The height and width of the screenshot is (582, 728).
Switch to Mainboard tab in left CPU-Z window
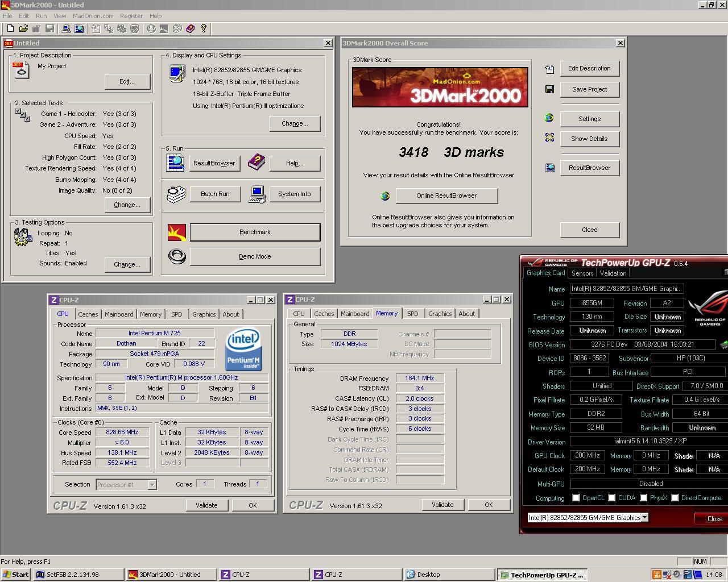click(119, 314)
